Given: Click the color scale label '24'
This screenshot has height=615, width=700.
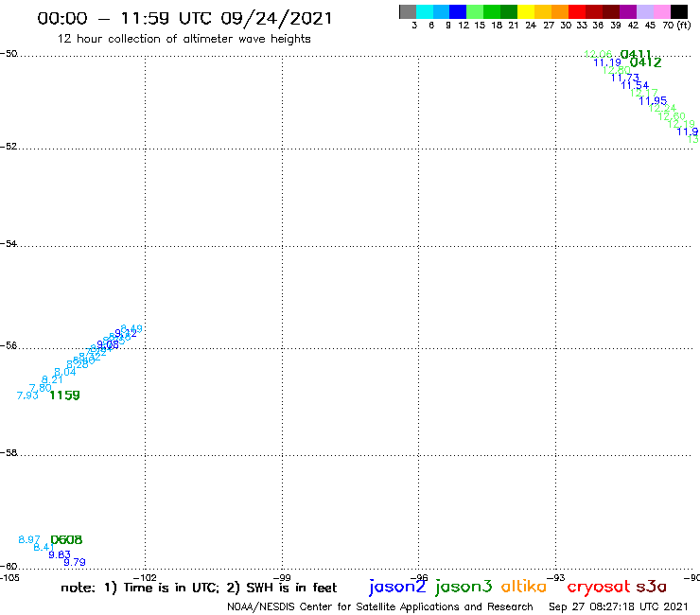Looking at the screenshot, I should click(x=531, y=26).
